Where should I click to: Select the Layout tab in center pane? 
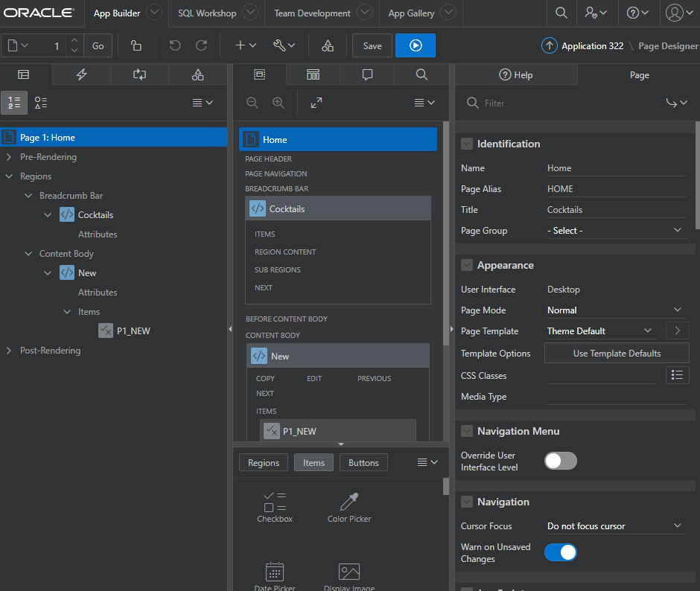(260, 74)
